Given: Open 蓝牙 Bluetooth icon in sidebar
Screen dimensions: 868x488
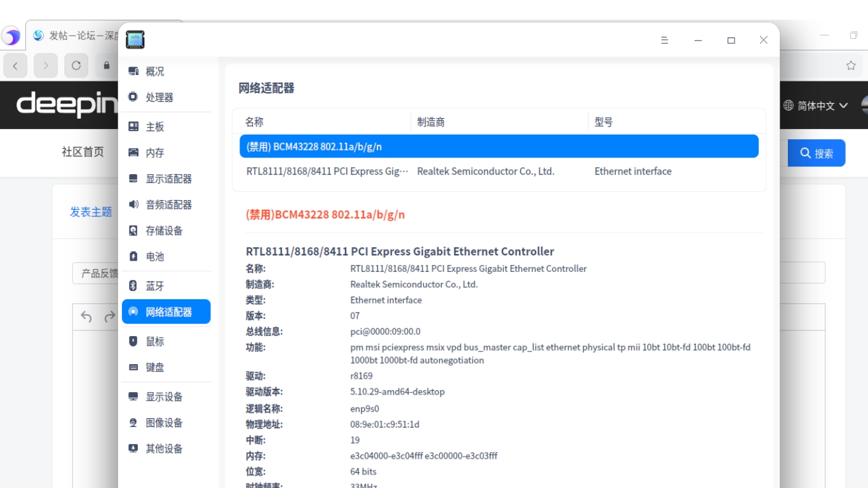Looking at the screenshot, I should (133, 286).
